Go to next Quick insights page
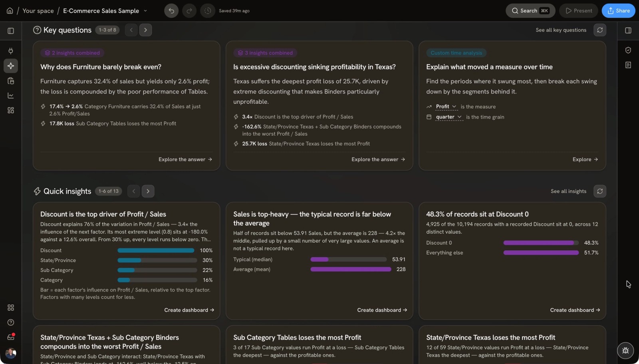The width and height of the screenshot is (639, 364). (x=148, y=191)
